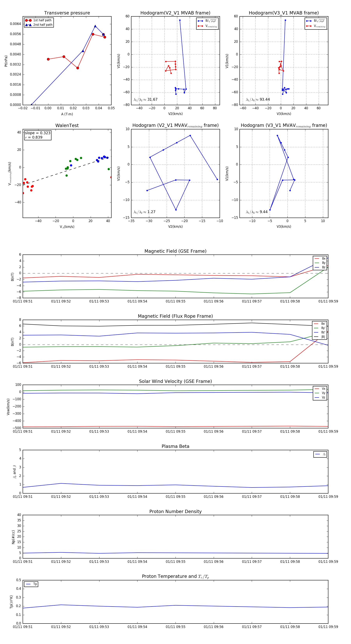The height and width of the screenshot is (644, 351).
Task: Click the λ1/λ2 ≈ 31.67 annotation
Action: tap(146, 100)
